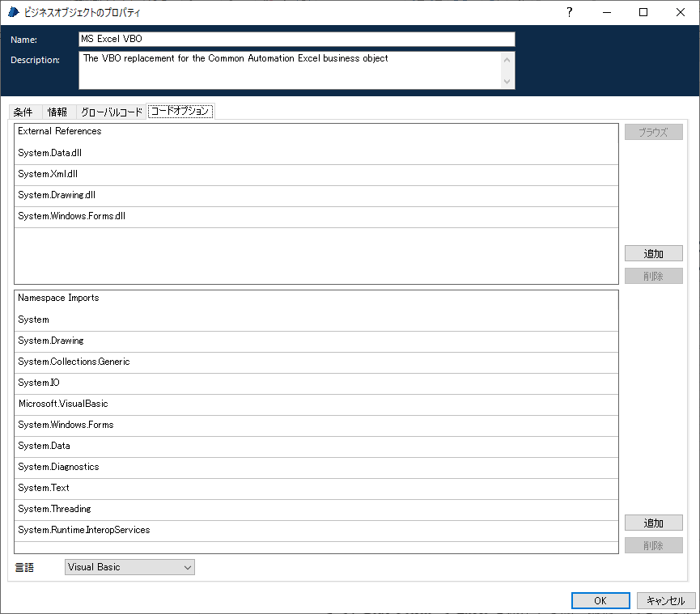Maximize the properties dialog window
Image resolution: width=700 pixels, height=614 pixels.
click(643, 12)
